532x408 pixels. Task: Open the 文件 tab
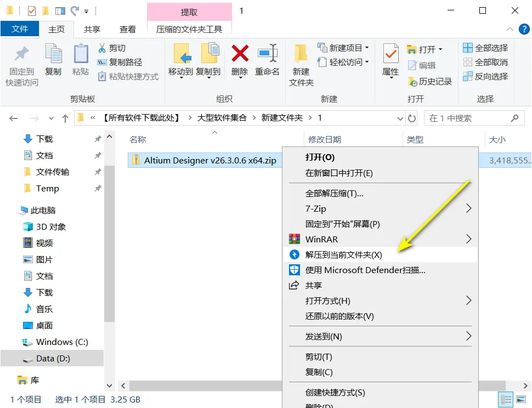pos(20,29)
